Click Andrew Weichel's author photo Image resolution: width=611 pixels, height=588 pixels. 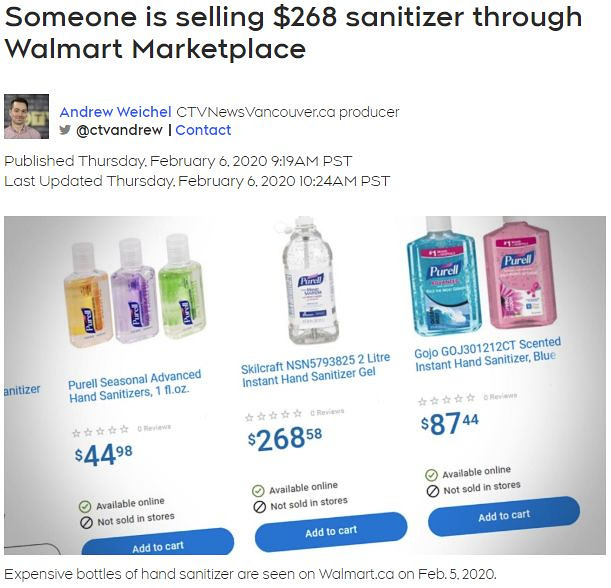coord(26,116)
